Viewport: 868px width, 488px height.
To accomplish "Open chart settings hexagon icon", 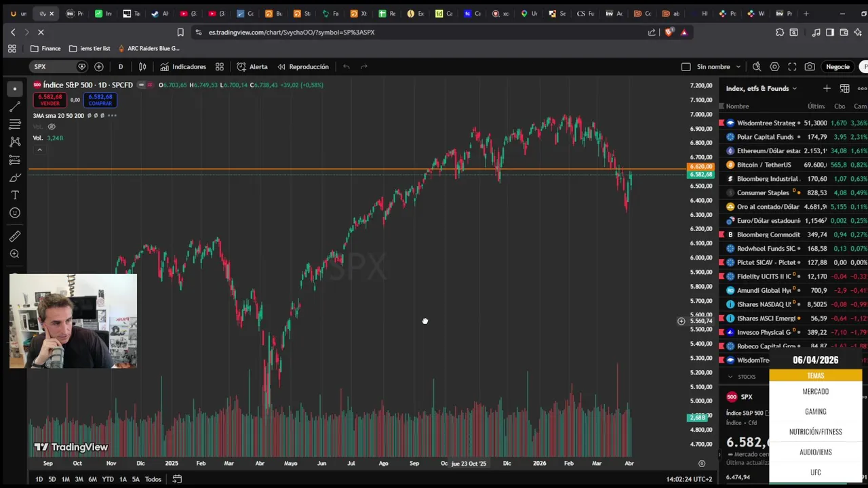I will pos(774,66).
